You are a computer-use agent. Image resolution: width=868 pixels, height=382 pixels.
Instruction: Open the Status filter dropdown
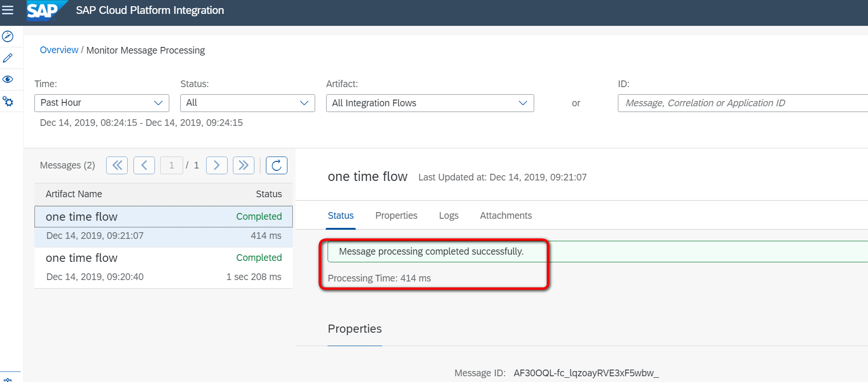click(x=247, y=103)
